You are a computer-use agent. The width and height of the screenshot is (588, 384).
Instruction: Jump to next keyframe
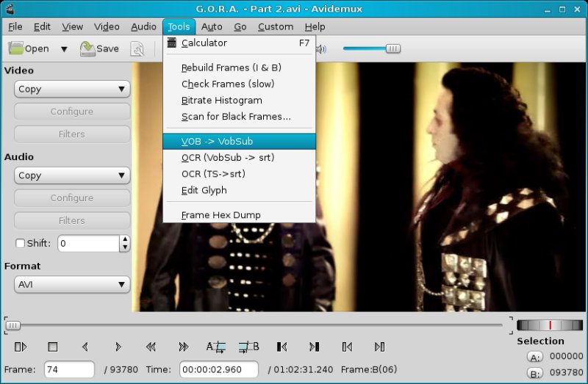coord(183,347)
